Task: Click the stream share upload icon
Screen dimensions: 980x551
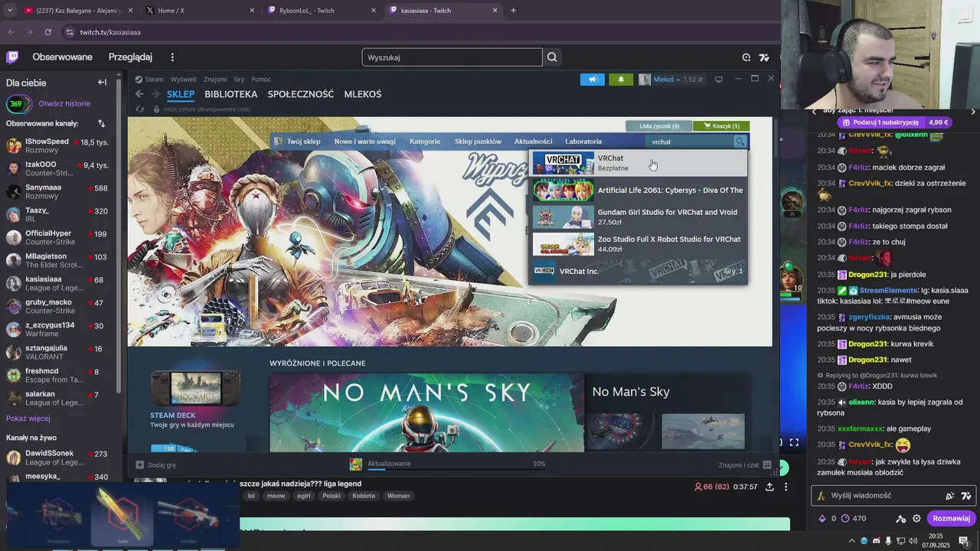Action: click(769, 487)
